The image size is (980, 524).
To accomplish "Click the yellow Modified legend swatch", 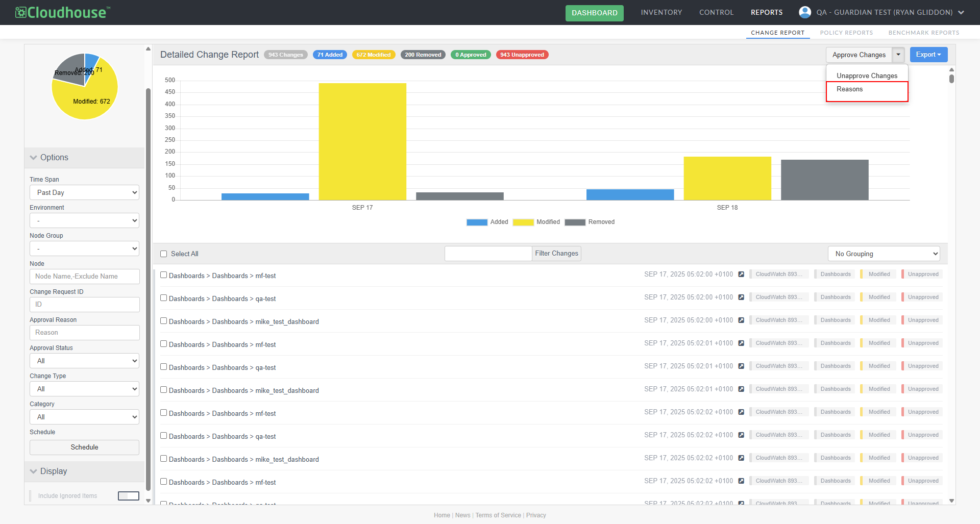I will pyautogui.click(x=523, y=222).
